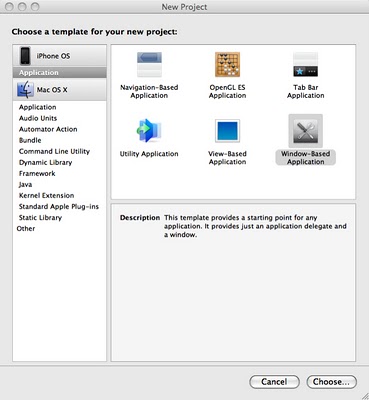The height and width of the screenshot is (400, 369).
Task: Select iPhone OS Application category
Action: point(60,72)
